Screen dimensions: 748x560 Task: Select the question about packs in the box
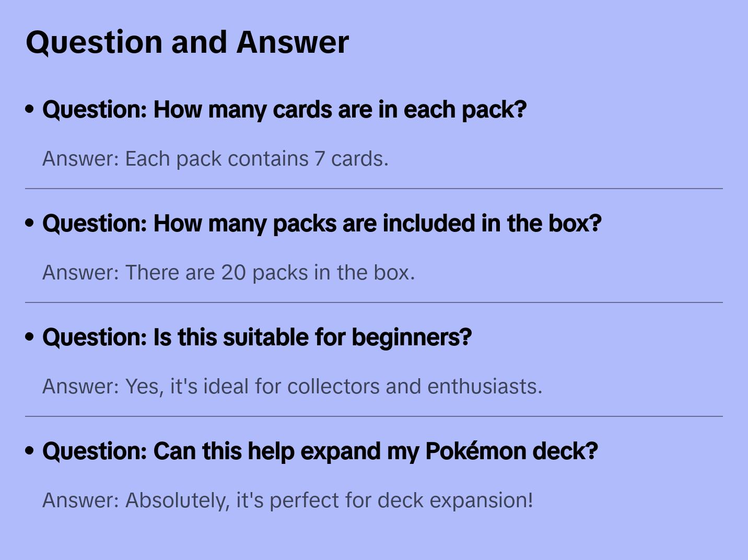(322, 224)
